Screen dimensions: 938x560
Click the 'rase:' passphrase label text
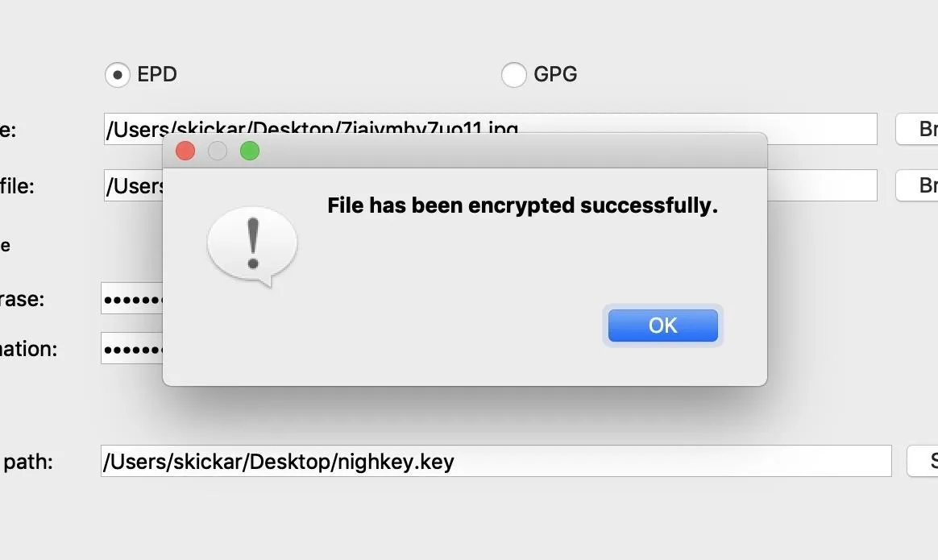(x=22, y=299)
